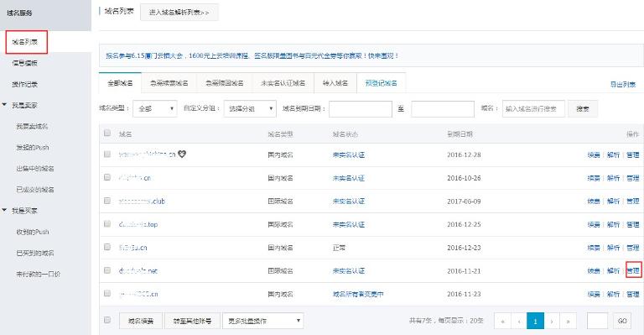The height and width of the screenshot is (335, 644).
Task: Open 域名列表 in the sidebar
Action: (x=25, y=42)
